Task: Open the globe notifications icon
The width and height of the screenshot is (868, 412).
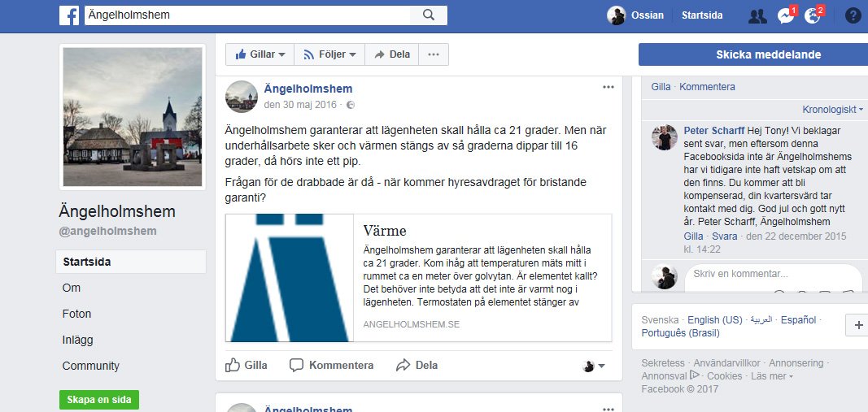Action: [813, 15]
